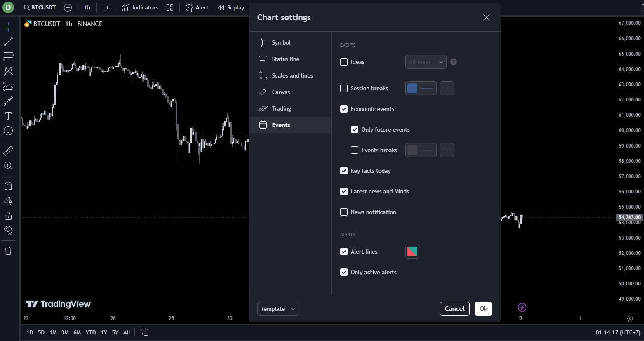Open chart settings gear near price scale
Screen dimensions: 644x341
(x=630, y=318)
